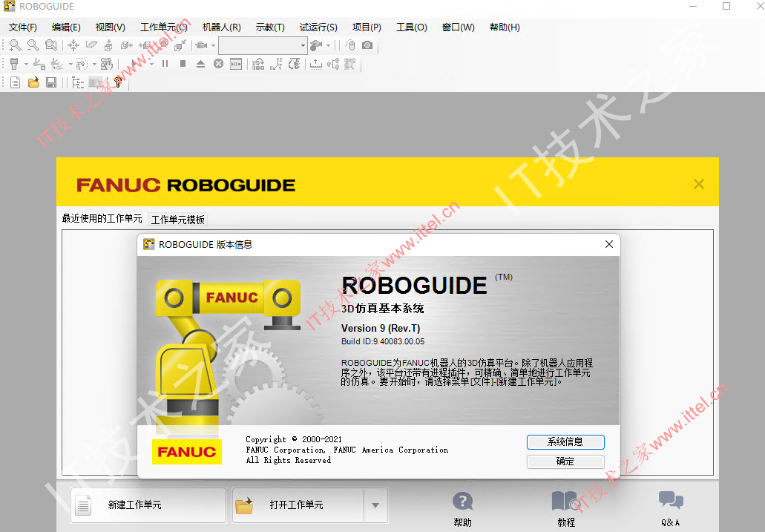Click the zoom out magnifier icon

[x=33, y=45]
